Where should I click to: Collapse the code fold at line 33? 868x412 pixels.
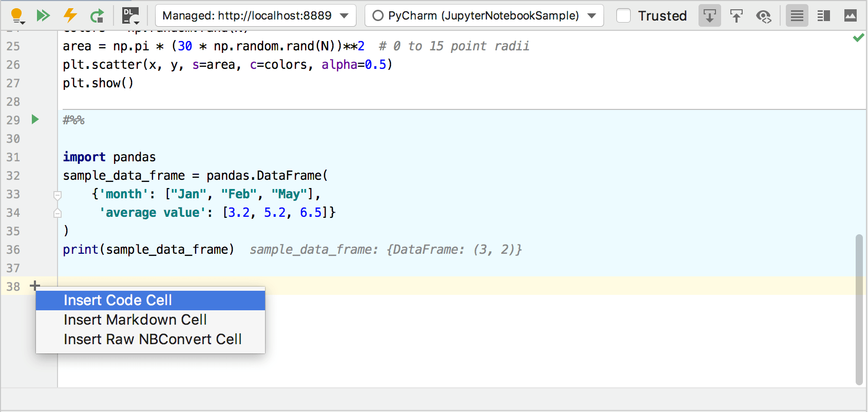pos(58,195)
